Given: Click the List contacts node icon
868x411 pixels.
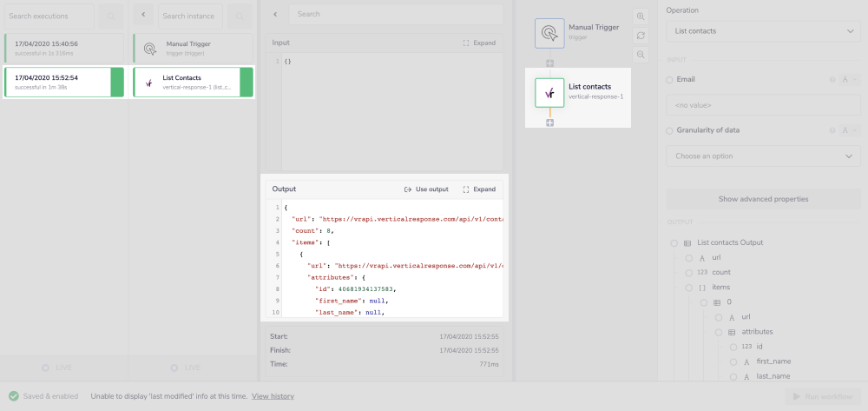Looking at the screenshot, I should pos(549,92).
